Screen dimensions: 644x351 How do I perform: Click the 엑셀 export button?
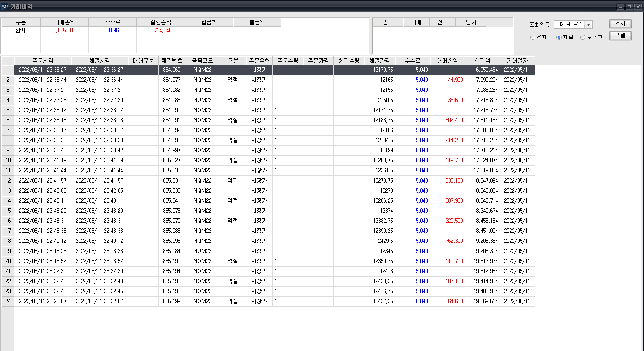tap(620, 36)
